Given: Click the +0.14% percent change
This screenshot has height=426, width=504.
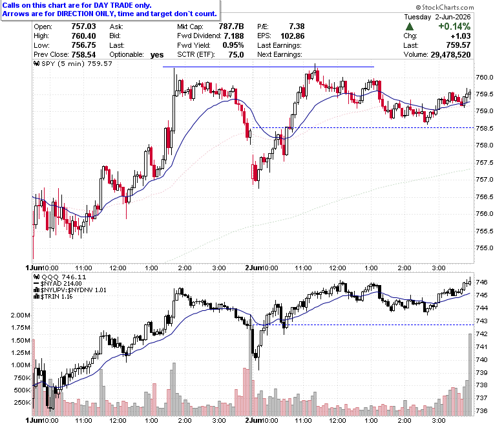Looking at the screenshot, I should click(454, 27).
